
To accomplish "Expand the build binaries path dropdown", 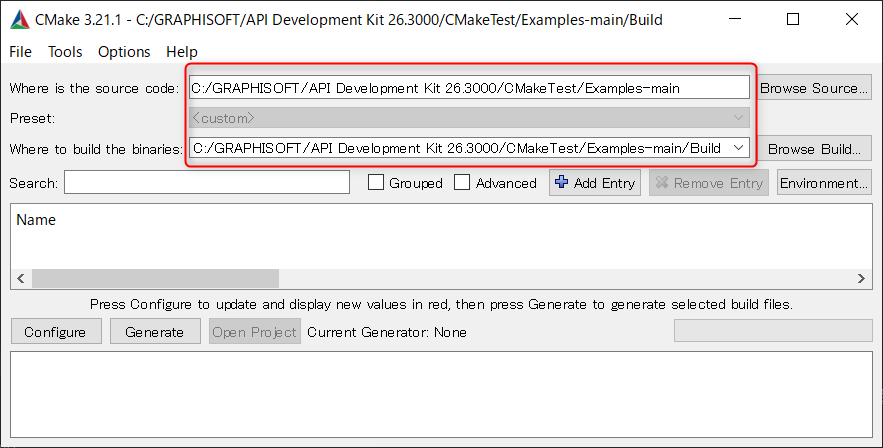I will pyautogui.click(x=738, y=148).
